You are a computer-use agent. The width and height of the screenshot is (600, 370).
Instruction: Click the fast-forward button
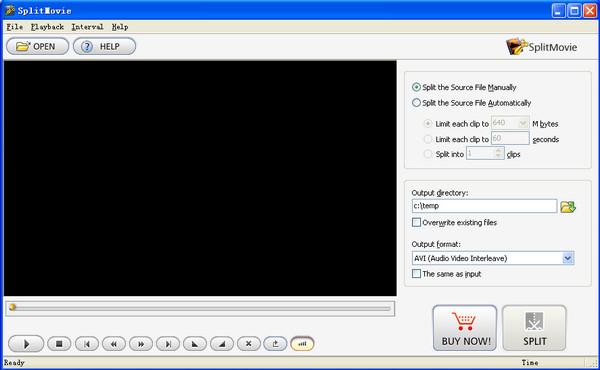(141, 344)
